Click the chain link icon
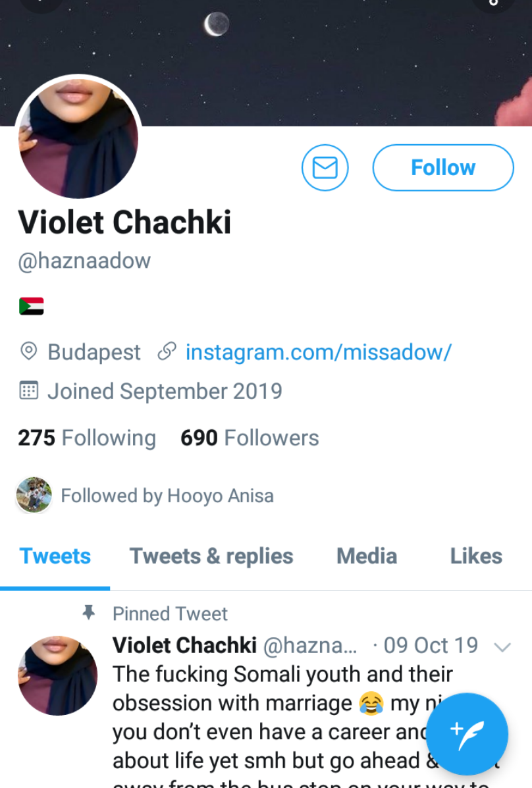Screen dimensions: 532x788 coord(167,352)
